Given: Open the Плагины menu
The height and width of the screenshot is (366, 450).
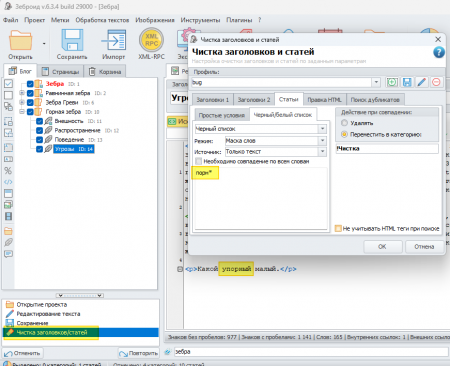Looking at the screenshot, I should [239, 20].
